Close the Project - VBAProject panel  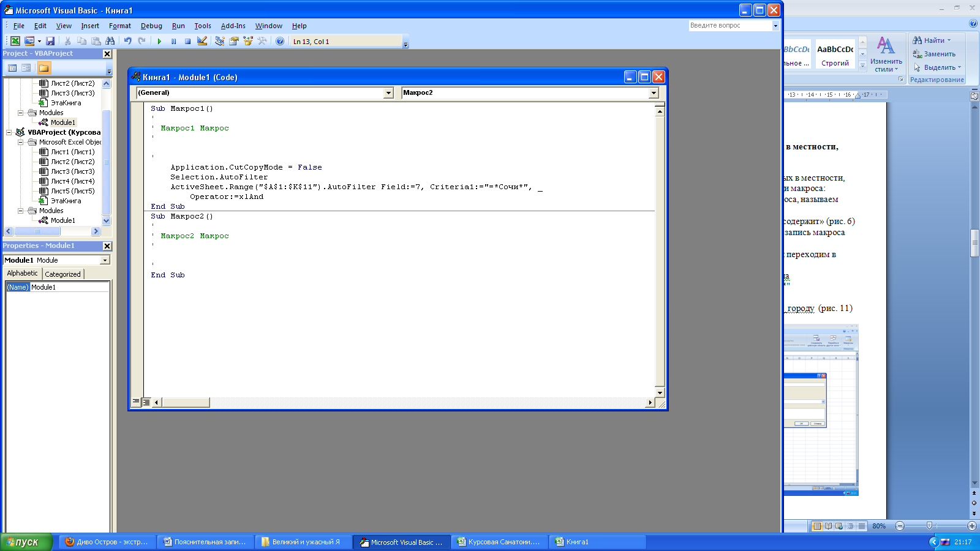(107, 54)
